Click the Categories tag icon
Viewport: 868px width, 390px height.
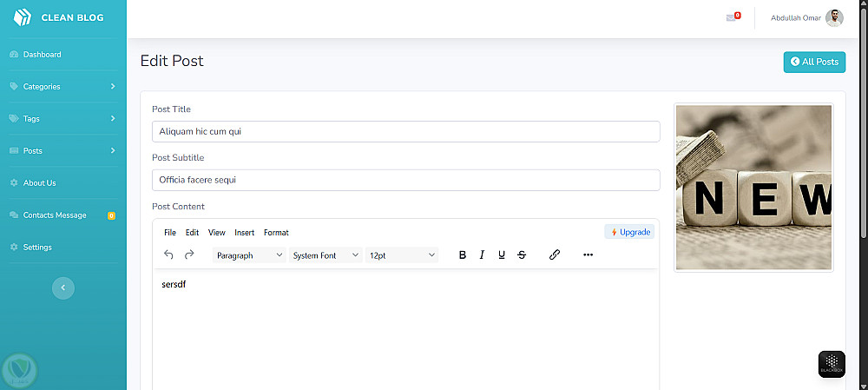[x=14, y=86]
